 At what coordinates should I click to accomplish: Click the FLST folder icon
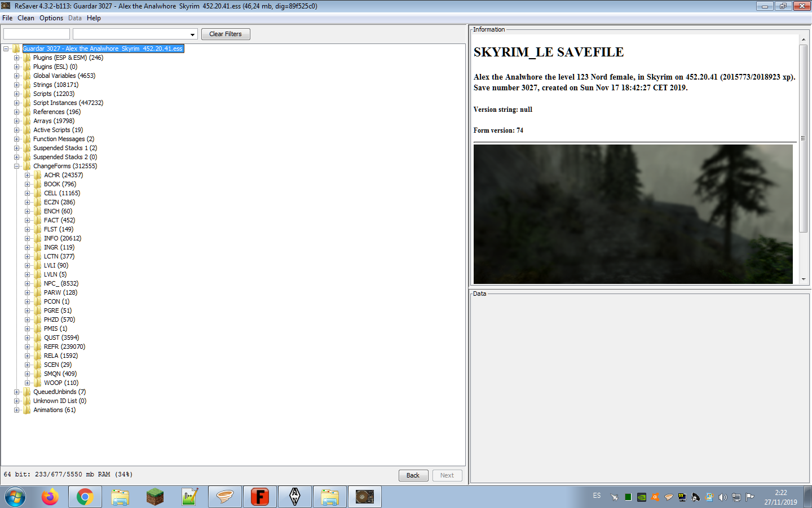point(38,229)
